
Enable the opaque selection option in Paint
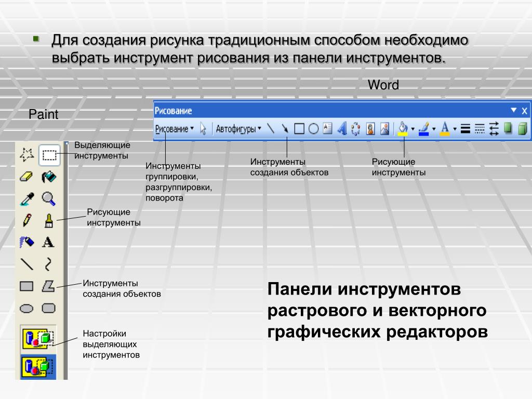click(x=38, y=338)
